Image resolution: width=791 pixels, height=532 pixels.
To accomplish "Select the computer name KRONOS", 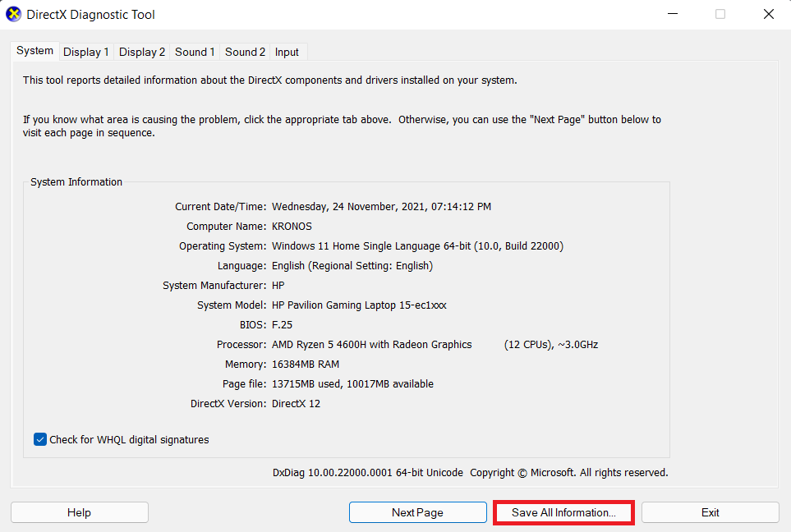I will tap(292, 227).
